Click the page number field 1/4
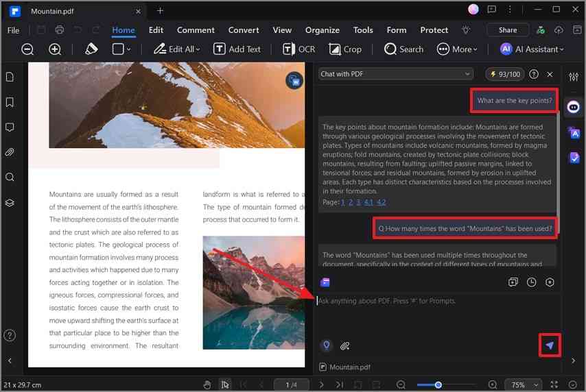 coord(291,384)
